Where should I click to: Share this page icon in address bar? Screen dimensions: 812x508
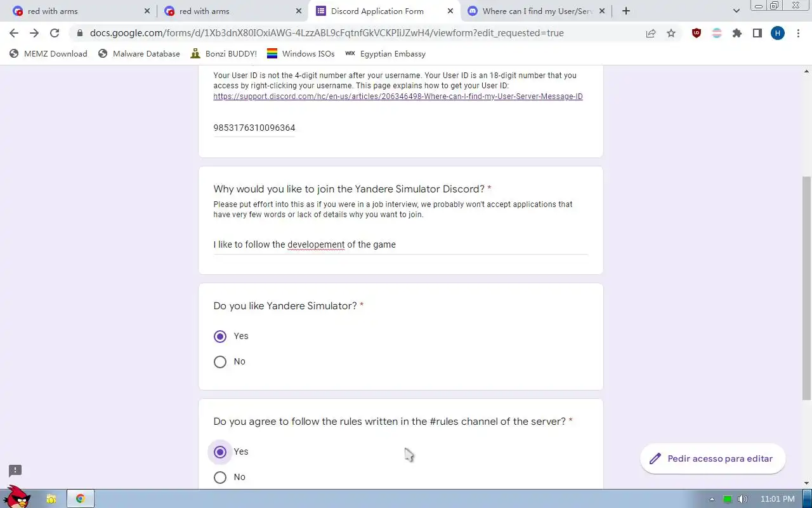click(x=651, y=33)
